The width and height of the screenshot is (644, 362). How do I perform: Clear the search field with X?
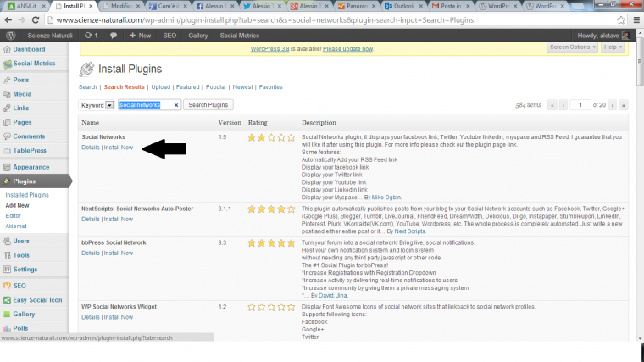pos(176,105)
